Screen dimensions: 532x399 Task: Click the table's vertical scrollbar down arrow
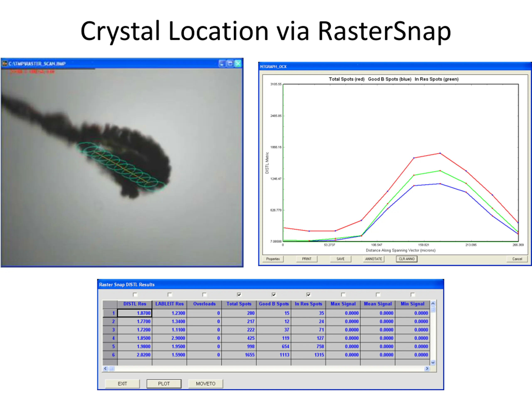point(433,362)
